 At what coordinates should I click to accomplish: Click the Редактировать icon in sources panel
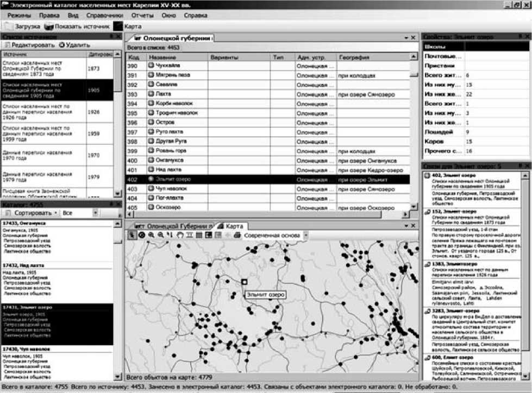pos(7,45)
